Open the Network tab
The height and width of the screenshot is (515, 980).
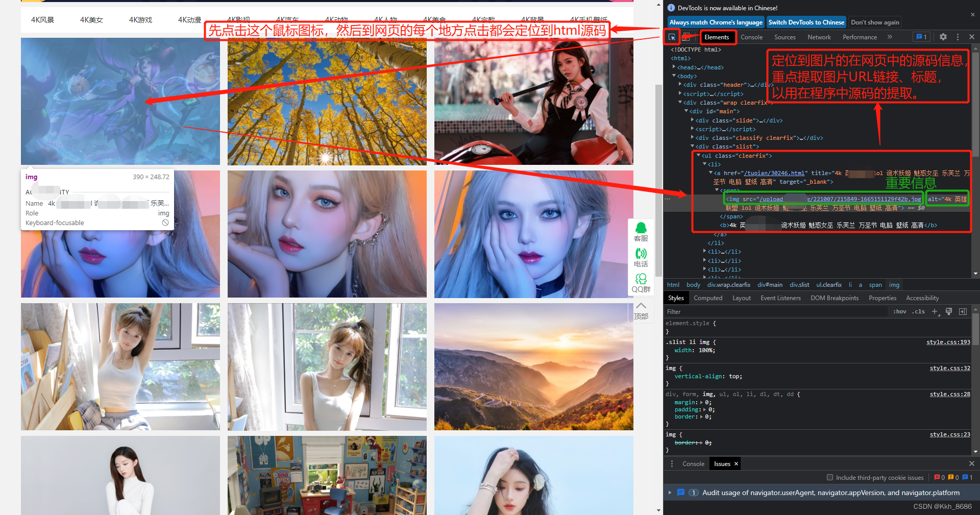click(x=819, y=37)
